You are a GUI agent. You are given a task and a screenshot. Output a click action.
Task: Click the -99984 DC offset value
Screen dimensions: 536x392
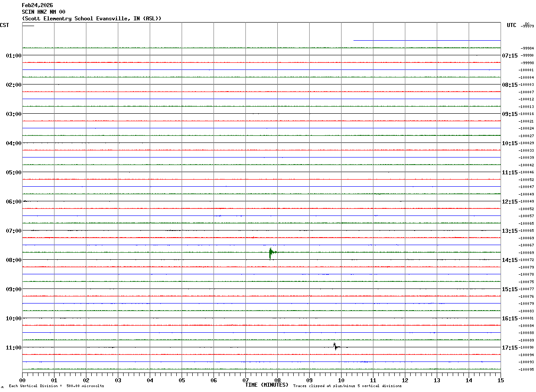[x=527, y=48]
